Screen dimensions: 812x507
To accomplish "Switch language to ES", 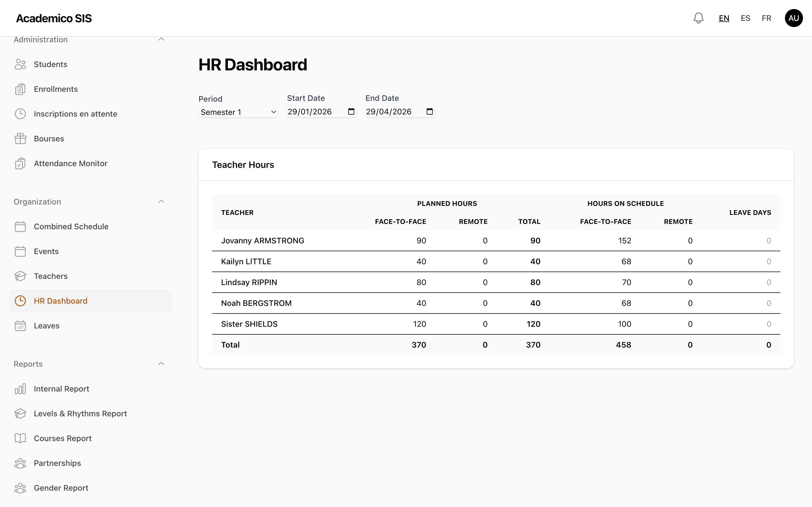I will click(x=745, y=18).
